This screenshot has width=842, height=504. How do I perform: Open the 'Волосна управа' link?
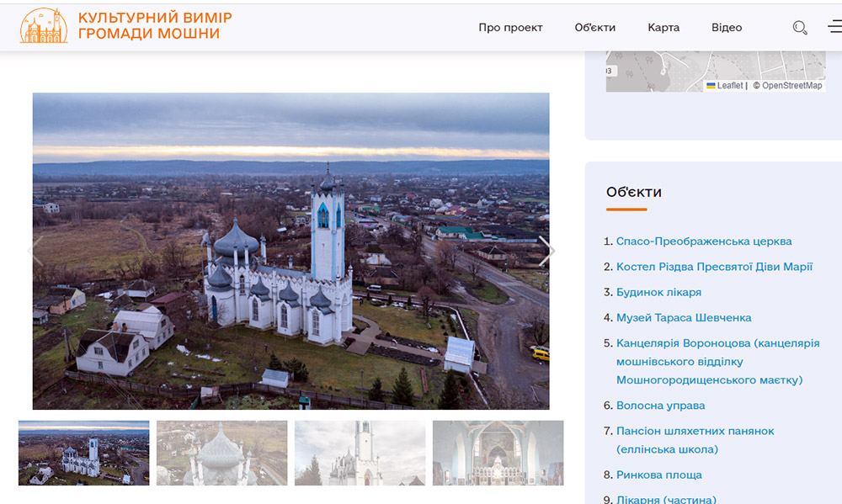point(660,406)
